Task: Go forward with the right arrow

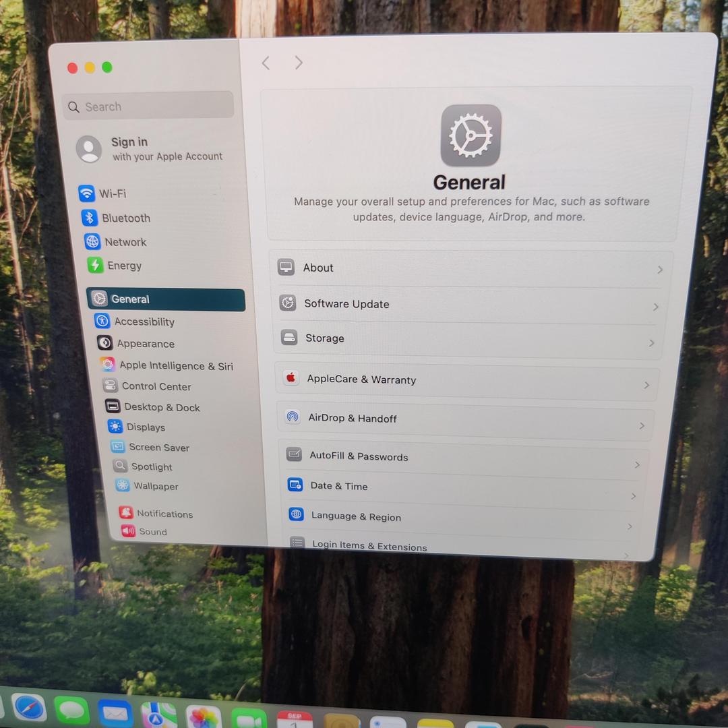Action: tap(299, 62)
